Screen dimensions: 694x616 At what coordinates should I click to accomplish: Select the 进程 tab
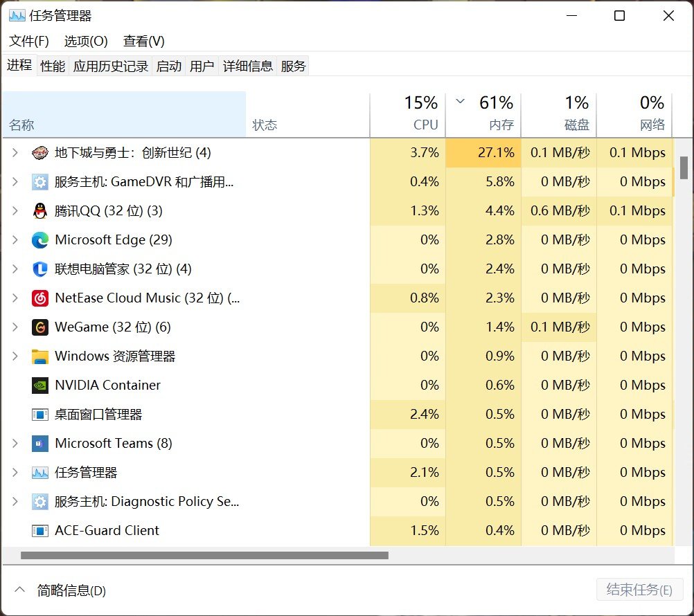pyautogui.click(x=19, y=66)
